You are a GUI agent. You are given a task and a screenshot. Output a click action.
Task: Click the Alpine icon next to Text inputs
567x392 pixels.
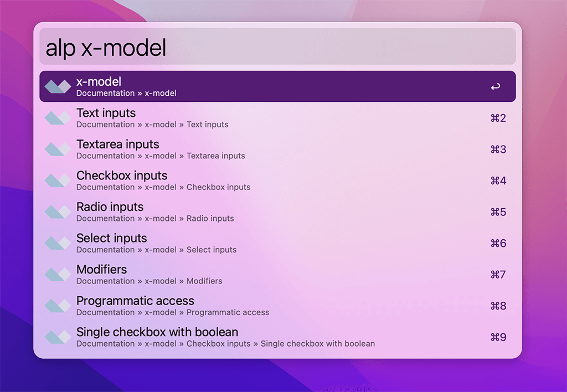tap(58, 118)
